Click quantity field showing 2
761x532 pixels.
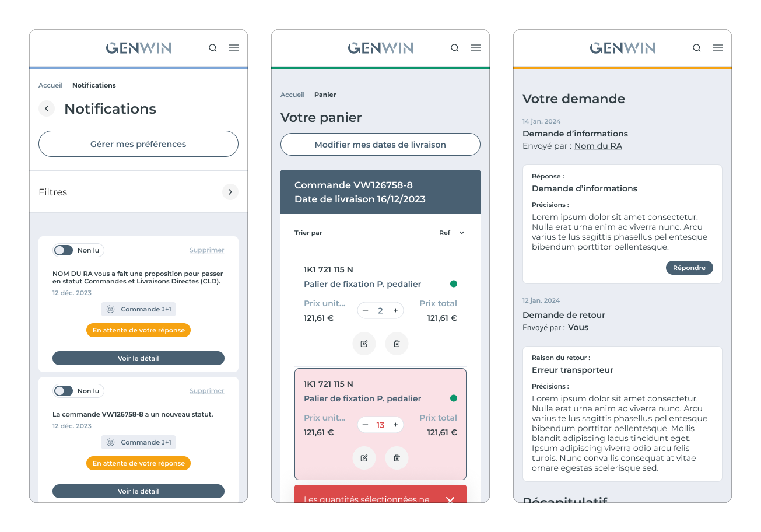point(380,310)
